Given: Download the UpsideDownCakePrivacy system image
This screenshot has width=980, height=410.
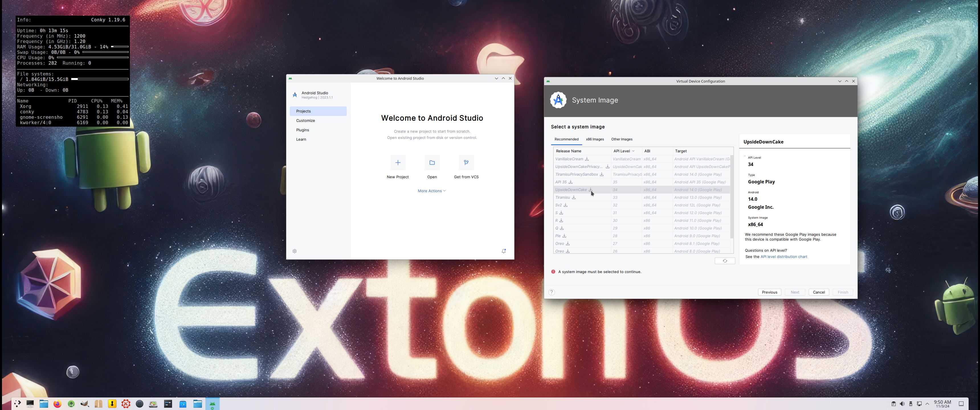Looking at the screenshot, I should pyautogui.click(x=608, y=167).
